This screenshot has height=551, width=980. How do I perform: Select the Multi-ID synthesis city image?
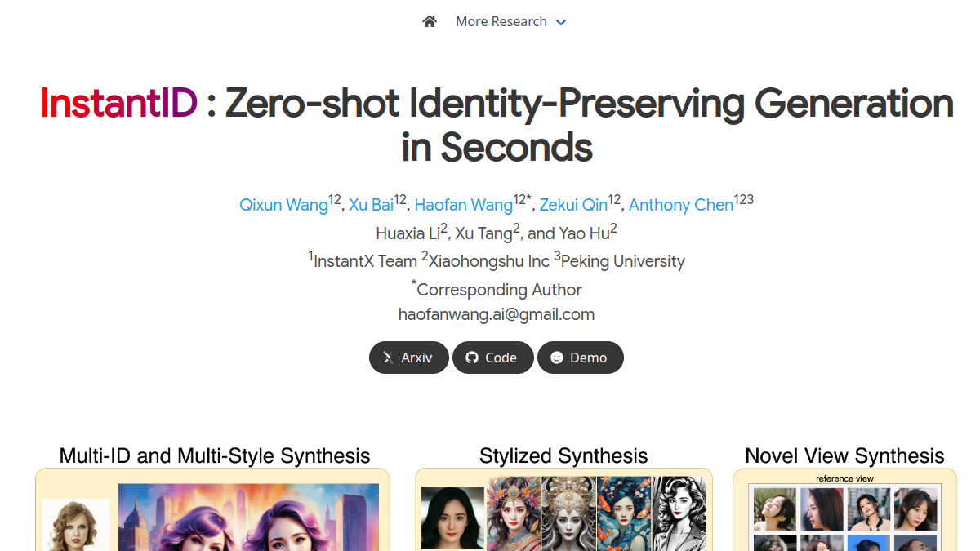coord(248,517)
